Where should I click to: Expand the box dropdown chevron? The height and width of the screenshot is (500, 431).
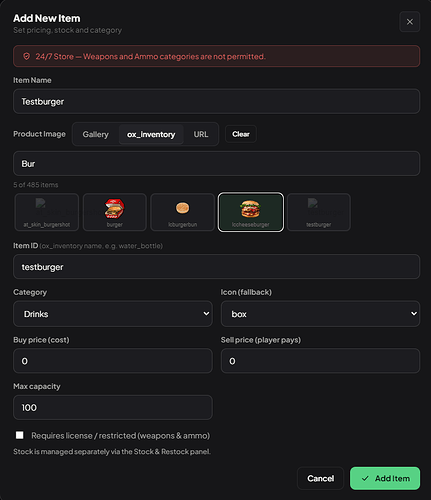click(x=414, y=314)
